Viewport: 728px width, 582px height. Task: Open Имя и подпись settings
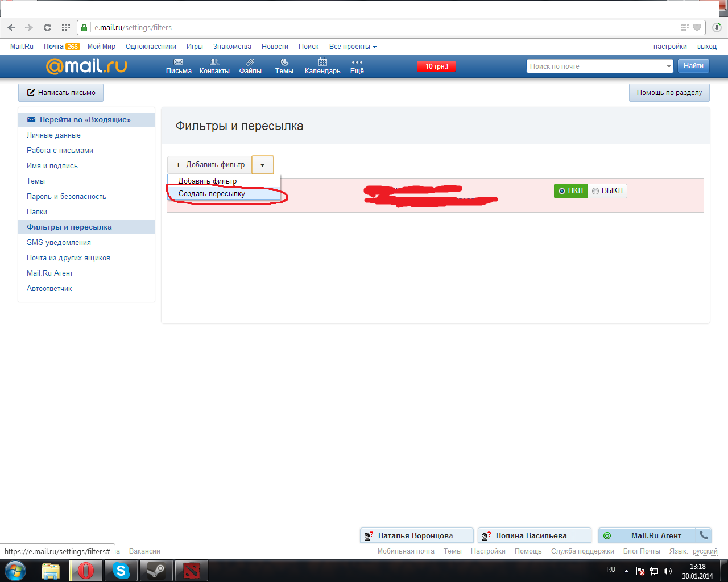tap(52, 166)
